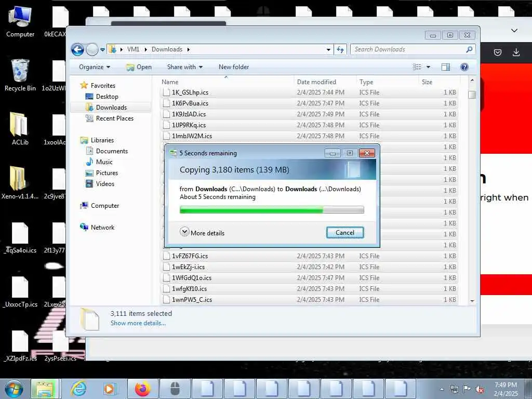Click the Pocket icon in Firefox
532x399 pixels.
pos(497,52)
